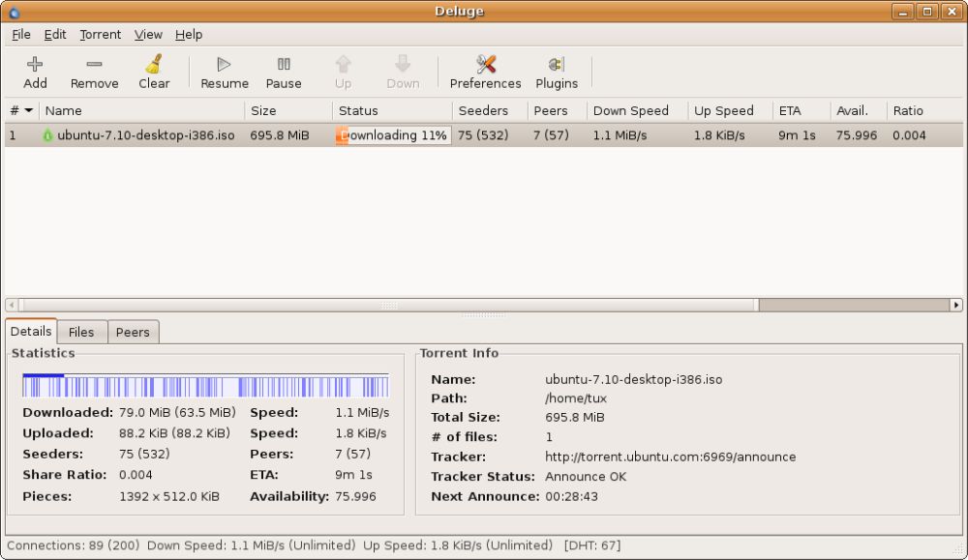This screenshot has height=560, width=968.
Task: Click the Next Announce time 00:28:43
Action: 572,496
